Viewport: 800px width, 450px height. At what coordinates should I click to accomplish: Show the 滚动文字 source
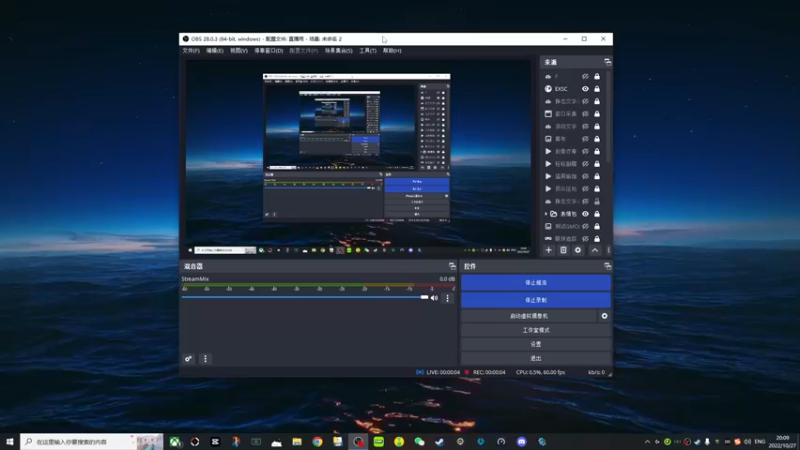585,126
